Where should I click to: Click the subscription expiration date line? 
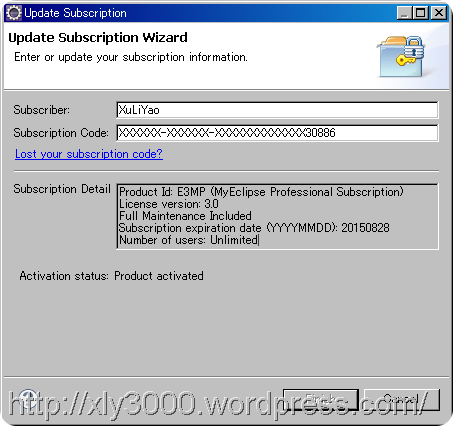coord(254,228)
